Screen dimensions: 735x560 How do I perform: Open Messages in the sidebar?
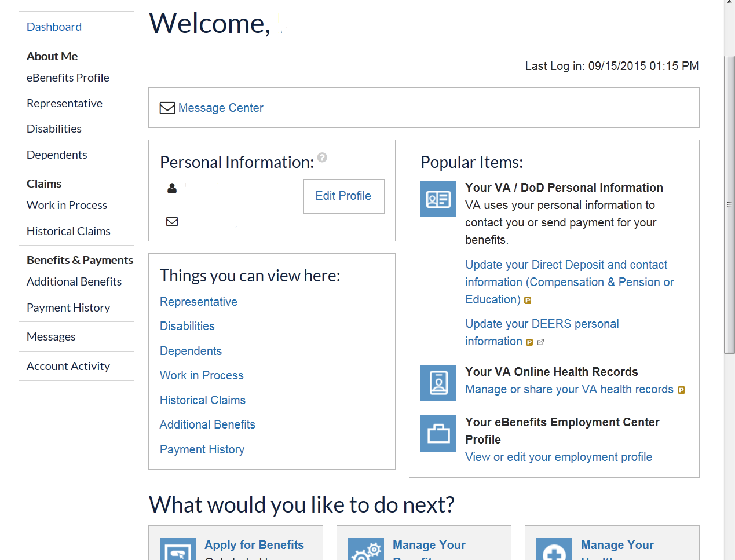[x=51, y=336]
